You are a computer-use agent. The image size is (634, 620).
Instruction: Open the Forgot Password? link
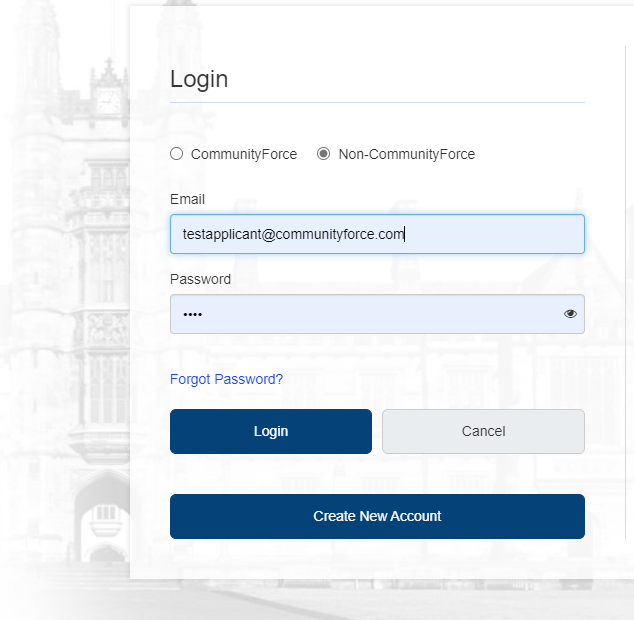coord(226,379)
